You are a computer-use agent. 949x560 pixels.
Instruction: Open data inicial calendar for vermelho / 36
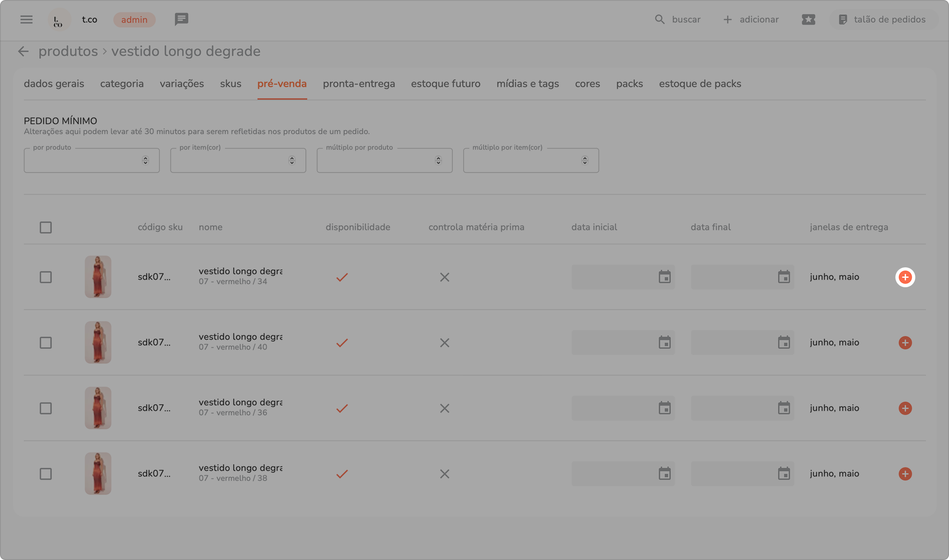[664, 408]
